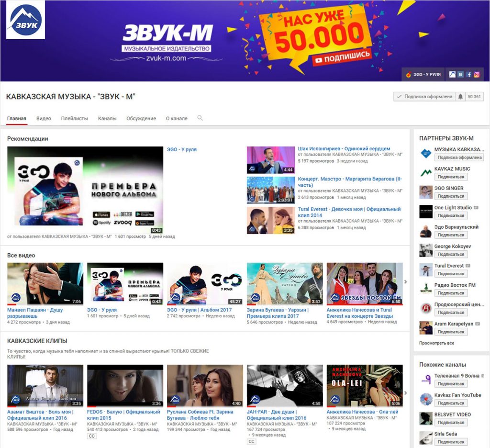
Task: Open the Sirla Seda channel avatar
Action: (x=426, y=437)
